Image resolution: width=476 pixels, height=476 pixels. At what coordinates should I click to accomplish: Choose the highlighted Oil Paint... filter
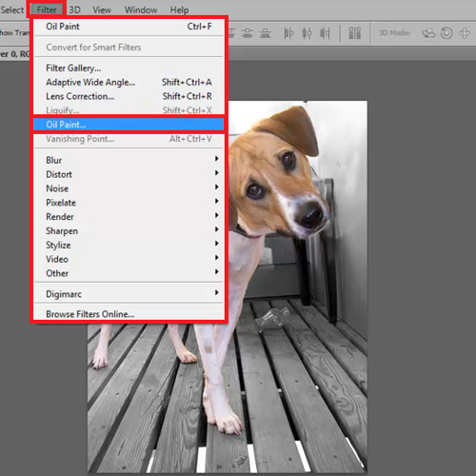tap(129, 125)
